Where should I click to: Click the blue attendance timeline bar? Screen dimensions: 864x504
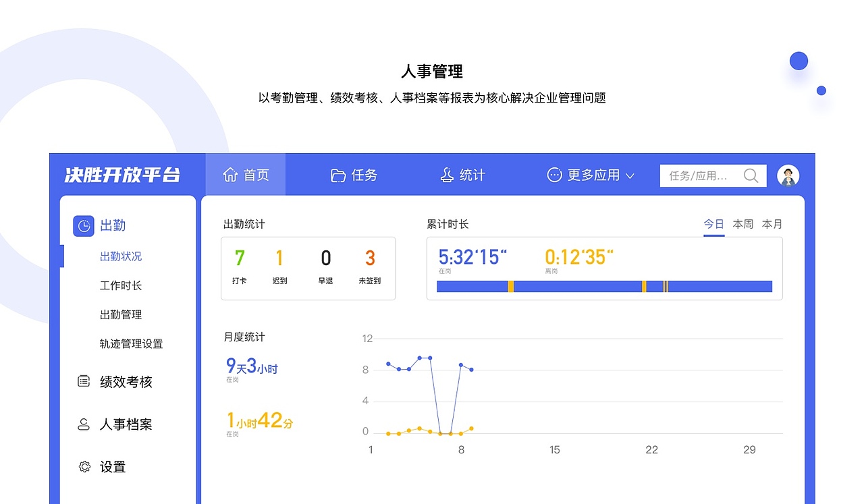pos(604,285)
